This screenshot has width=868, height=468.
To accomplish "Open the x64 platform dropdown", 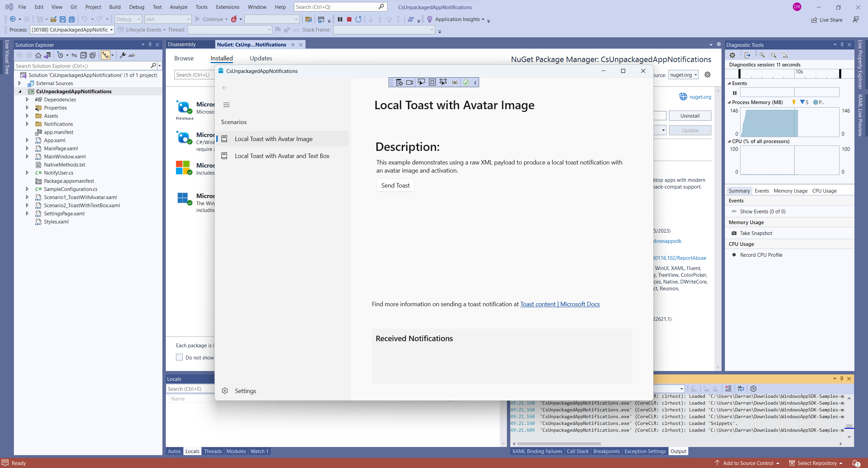I will (x=168, y=19).
